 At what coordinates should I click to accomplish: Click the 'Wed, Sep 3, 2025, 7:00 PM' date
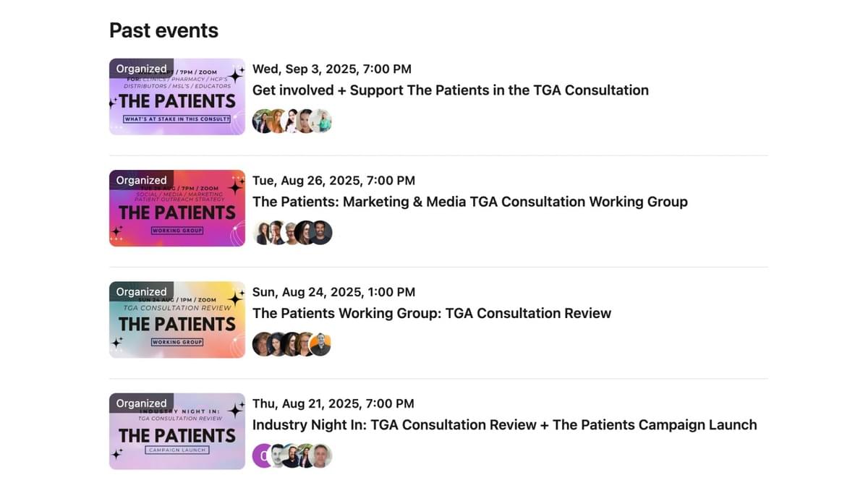coord(331,69)
